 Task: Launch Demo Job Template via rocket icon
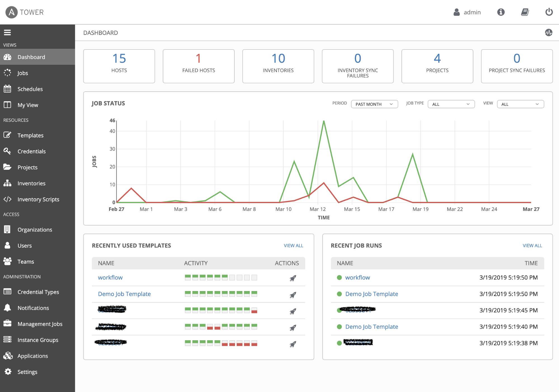[x=293, y=295]
